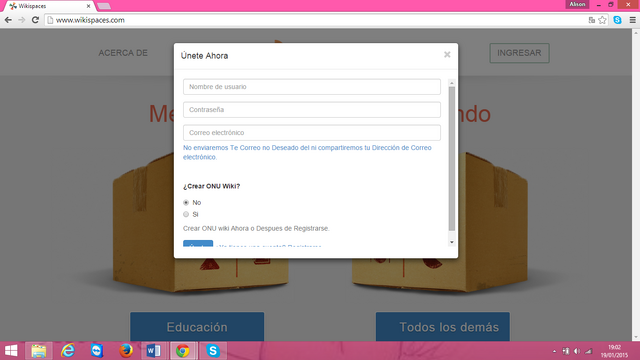
Task: Open File Explorer from the taskbar
Action: (39, 351)
